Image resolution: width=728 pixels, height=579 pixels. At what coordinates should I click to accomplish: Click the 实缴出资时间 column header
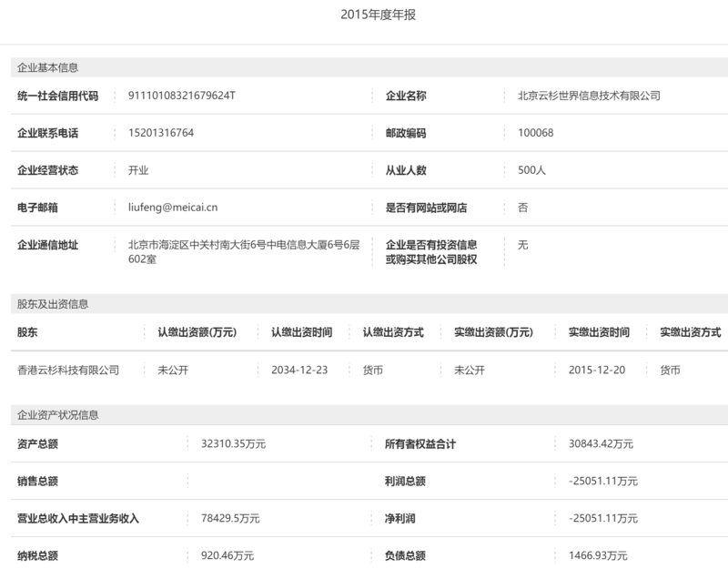[599, 332]
